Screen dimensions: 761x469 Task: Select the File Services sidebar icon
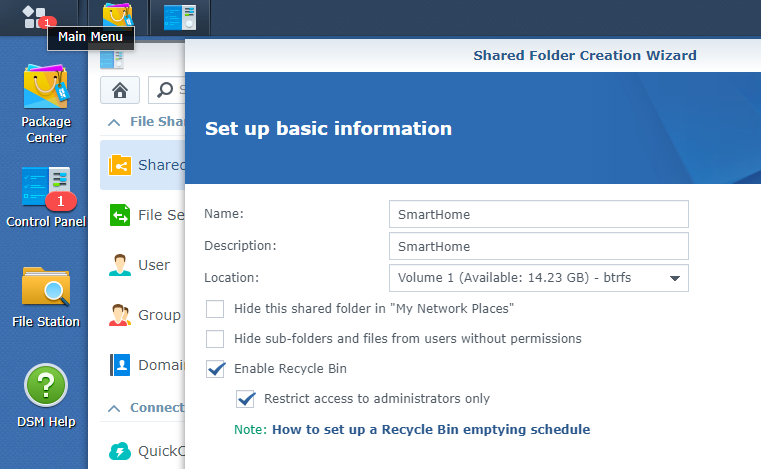(119, 215)
